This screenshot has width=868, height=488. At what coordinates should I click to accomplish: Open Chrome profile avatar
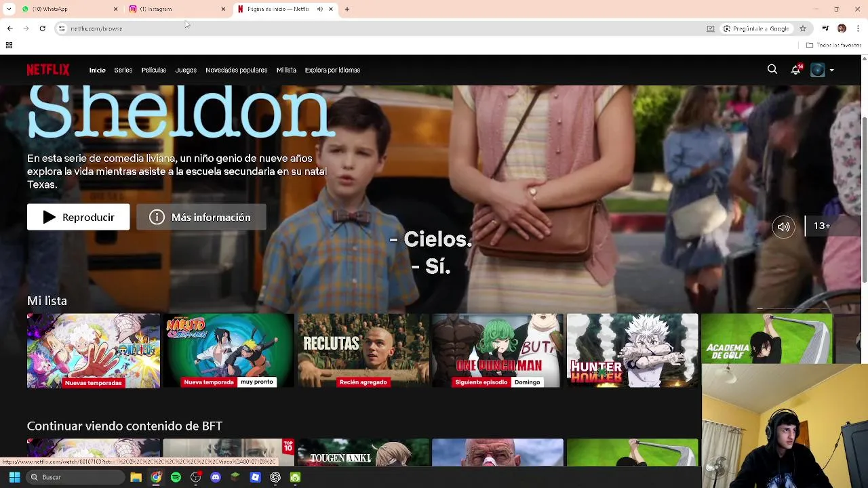pyautogui.click(x=842, y=28)
